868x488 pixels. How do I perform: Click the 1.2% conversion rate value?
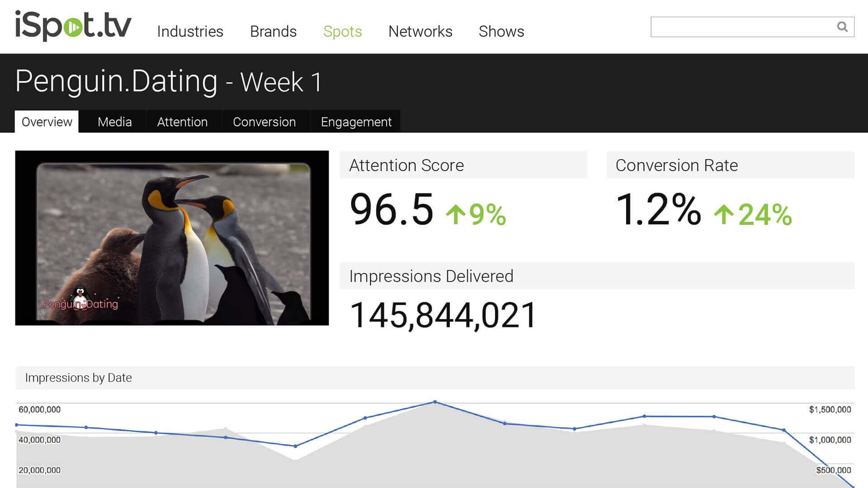(x=659, y=209)
